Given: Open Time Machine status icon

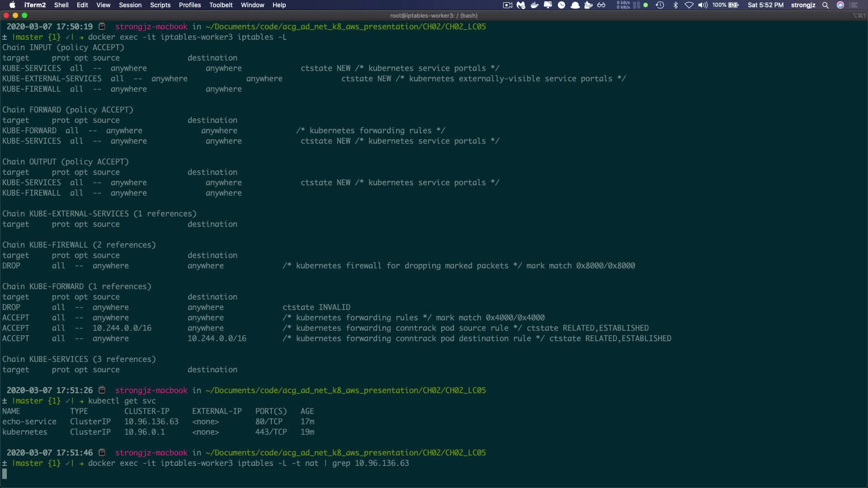Looking at the screenshot, I should 660,5.
